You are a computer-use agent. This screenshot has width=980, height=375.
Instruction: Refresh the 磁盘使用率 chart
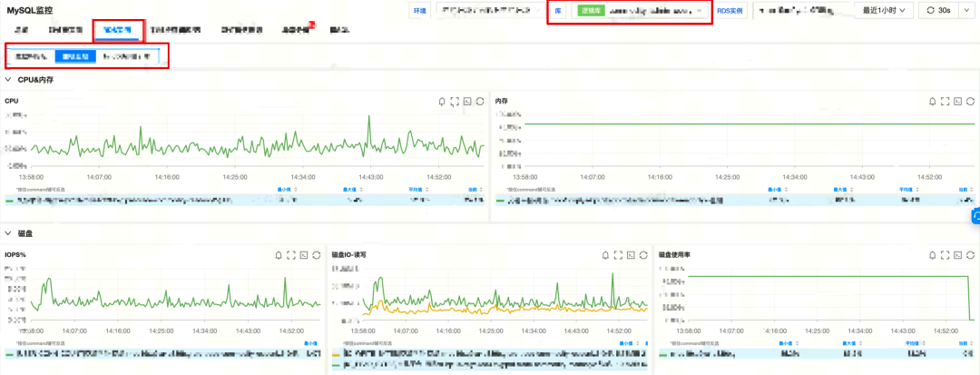(x=971, y=255)
